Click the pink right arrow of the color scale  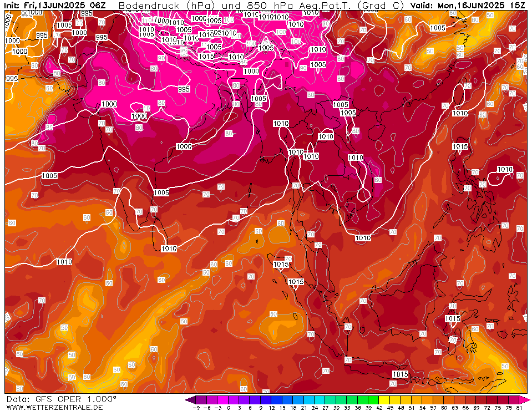tap(524, 399)
